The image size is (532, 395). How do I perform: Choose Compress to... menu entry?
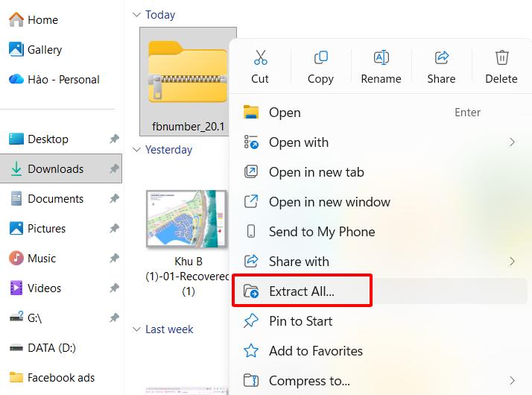tap(379, 381)
